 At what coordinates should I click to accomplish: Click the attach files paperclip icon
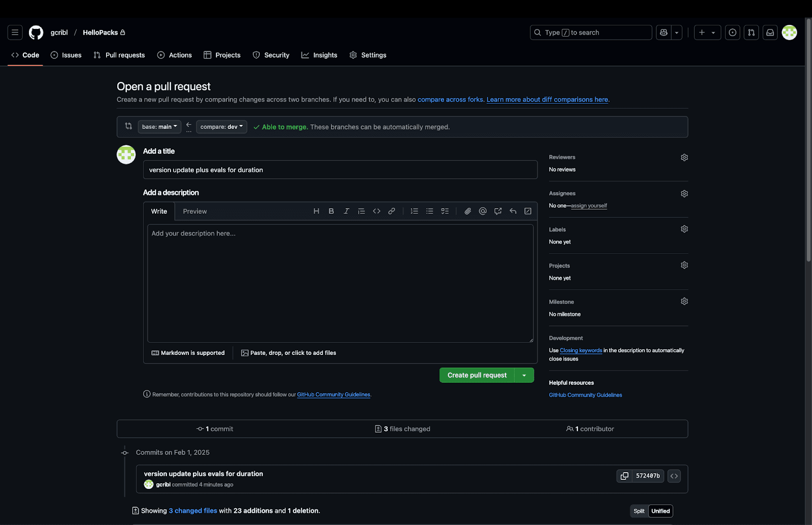pyautogui.click(x=467, y=211)
